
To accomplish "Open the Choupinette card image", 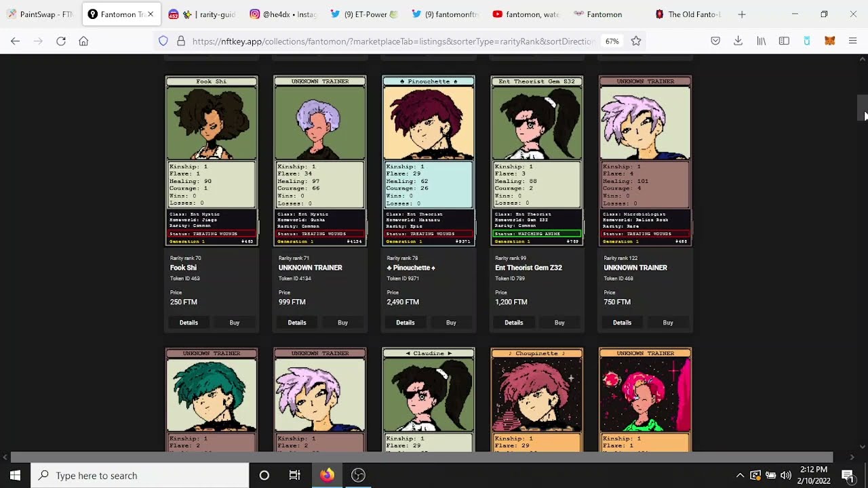I will coord(537,400).
